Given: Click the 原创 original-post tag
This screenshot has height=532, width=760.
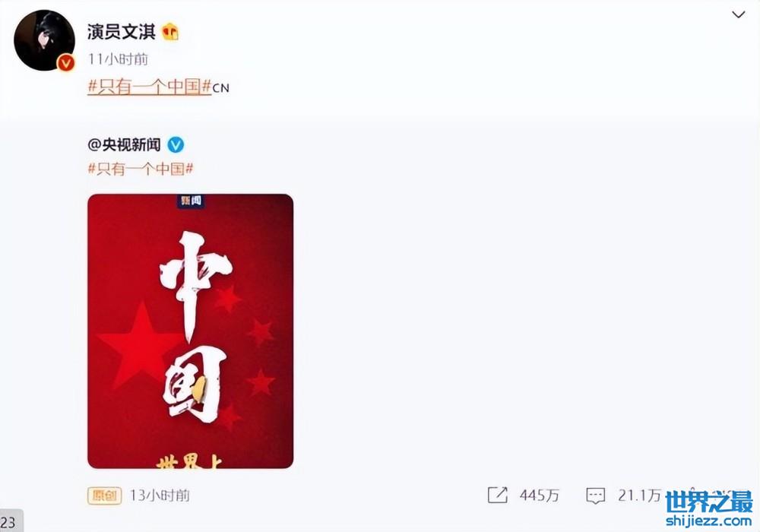Looking at the screenshot, I should [x=104, y=496].
